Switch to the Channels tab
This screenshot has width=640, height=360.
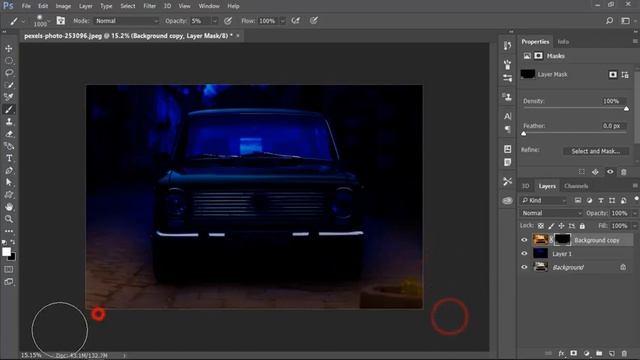pos(576,186)
